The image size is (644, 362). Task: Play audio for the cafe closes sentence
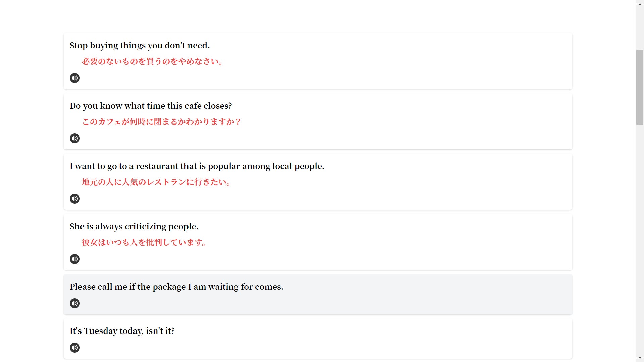click(x=74, y=138)
